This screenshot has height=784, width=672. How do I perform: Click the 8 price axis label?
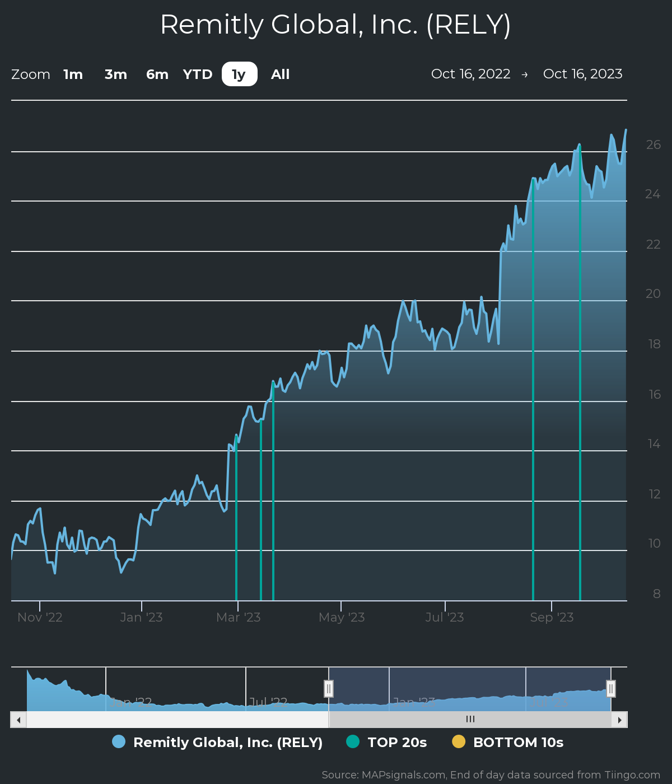click(x=657, y=594)
